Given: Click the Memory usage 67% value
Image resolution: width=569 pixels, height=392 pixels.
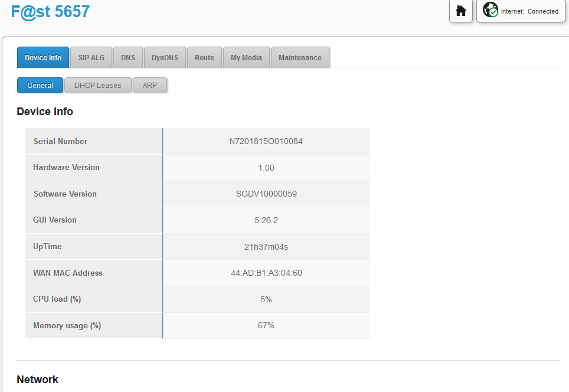Looking at the screenshot, I should pos(266,326).
